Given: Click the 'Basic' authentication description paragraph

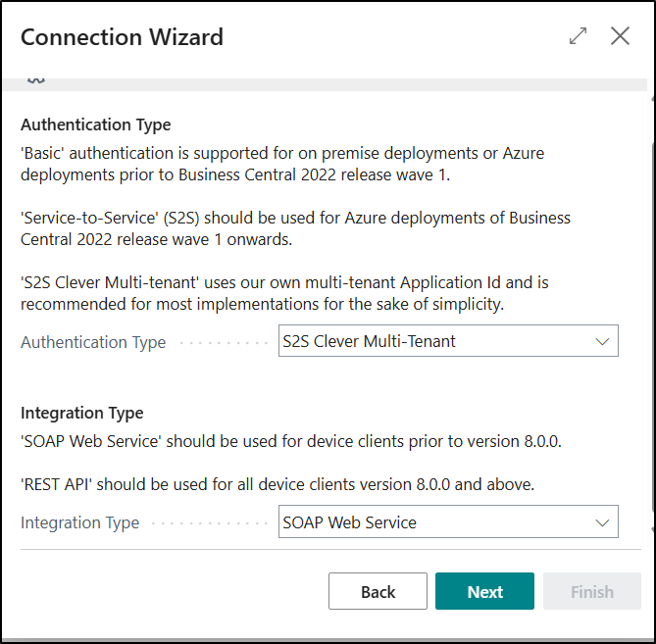Looking at the screenshot, I should [x=282, y=164].
